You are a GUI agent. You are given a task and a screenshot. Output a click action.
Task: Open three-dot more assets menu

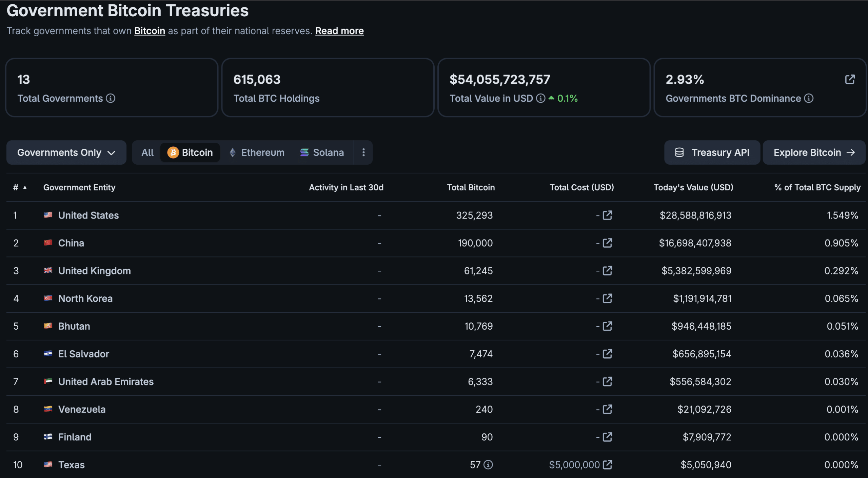click(x=363, y=152)
